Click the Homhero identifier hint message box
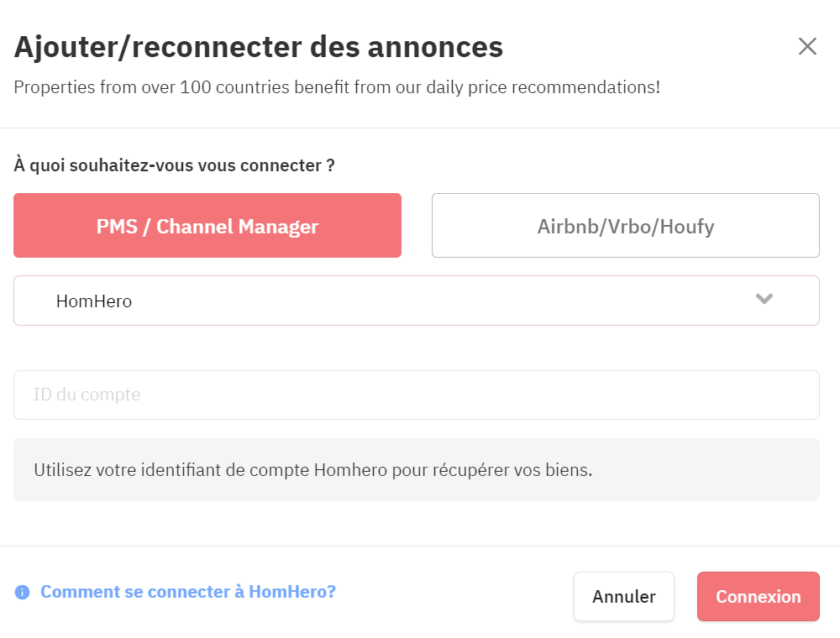Viewport: 840px width, 638px height. point(417,469)
